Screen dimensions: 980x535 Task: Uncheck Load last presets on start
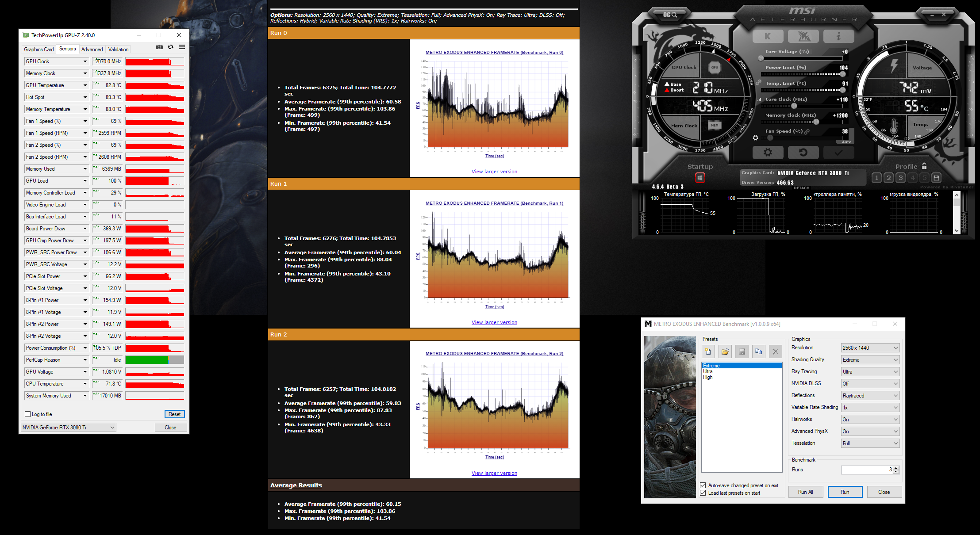703,493
